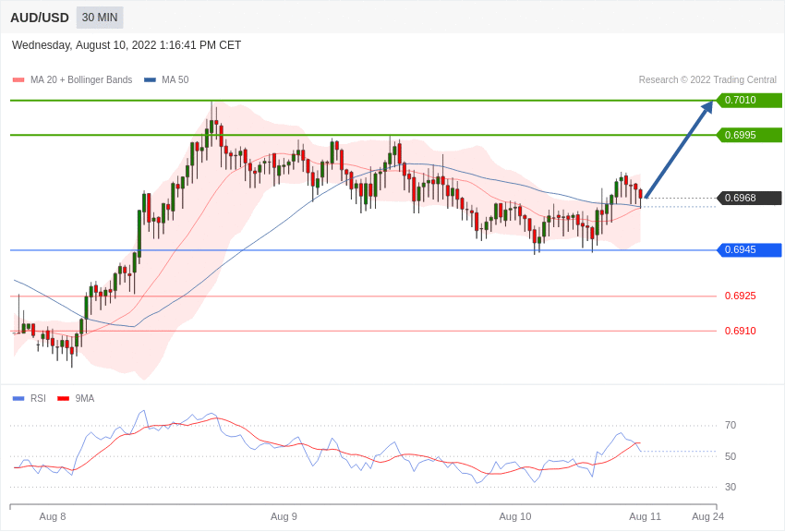
Task: Click the Aug 9 date axis label
Action: (284, 516)
